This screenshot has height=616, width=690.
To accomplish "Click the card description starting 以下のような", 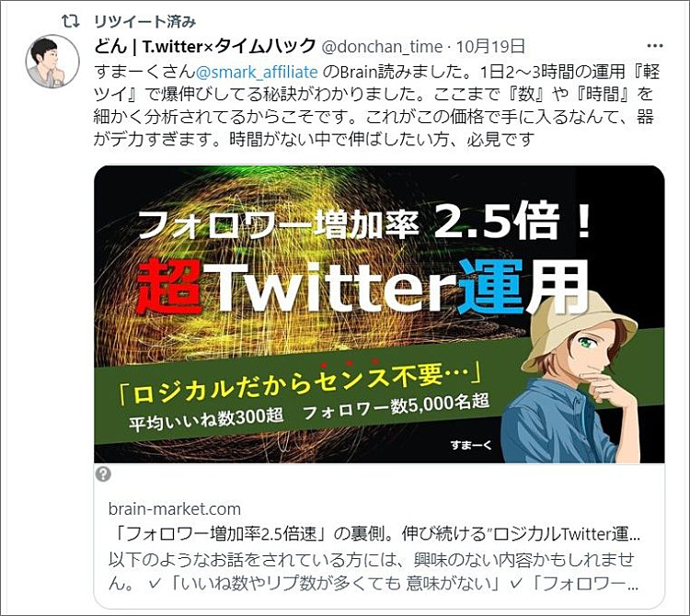I will click(x=374, y=571).
